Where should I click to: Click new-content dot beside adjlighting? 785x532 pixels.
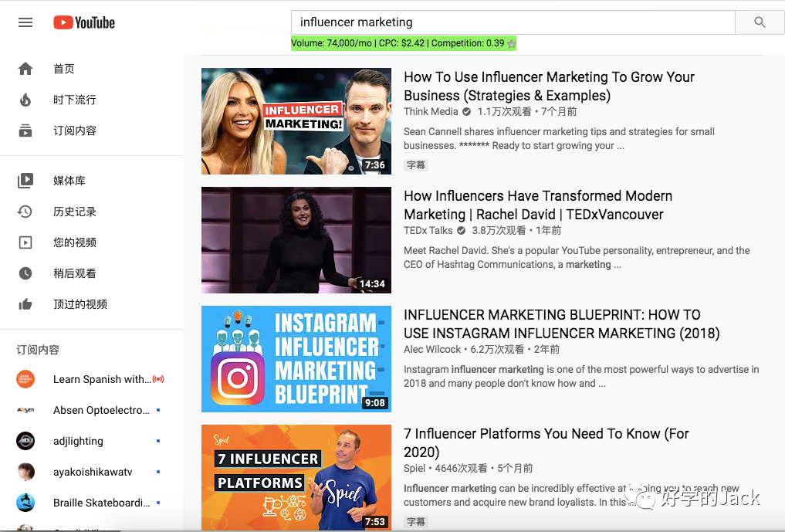(x=158, y=441)
